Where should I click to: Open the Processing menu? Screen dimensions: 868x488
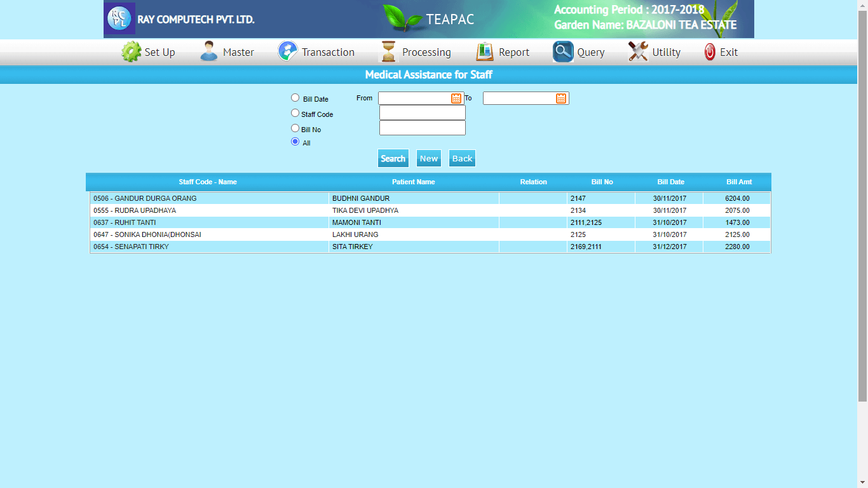coord(426,52)
